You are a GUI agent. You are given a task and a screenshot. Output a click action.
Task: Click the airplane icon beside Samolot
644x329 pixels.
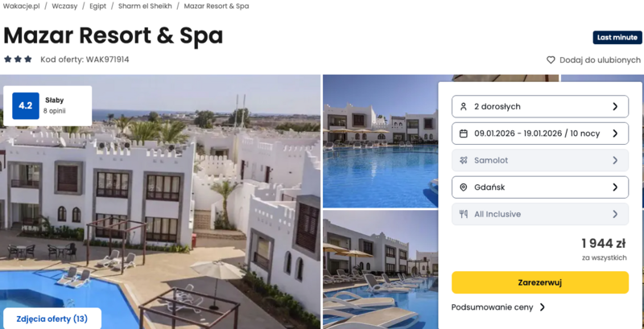click(x=464, y=160)
